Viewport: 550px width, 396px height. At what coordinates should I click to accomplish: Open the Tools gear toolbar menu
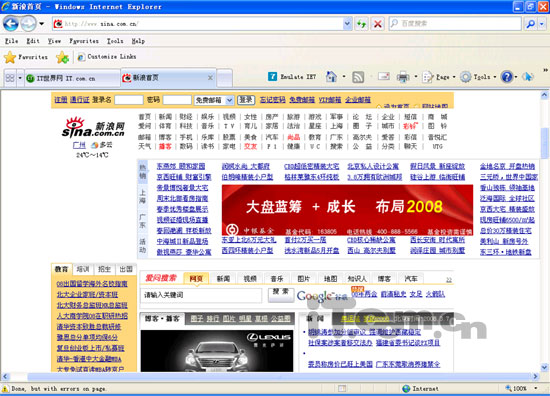pos(478,76)
